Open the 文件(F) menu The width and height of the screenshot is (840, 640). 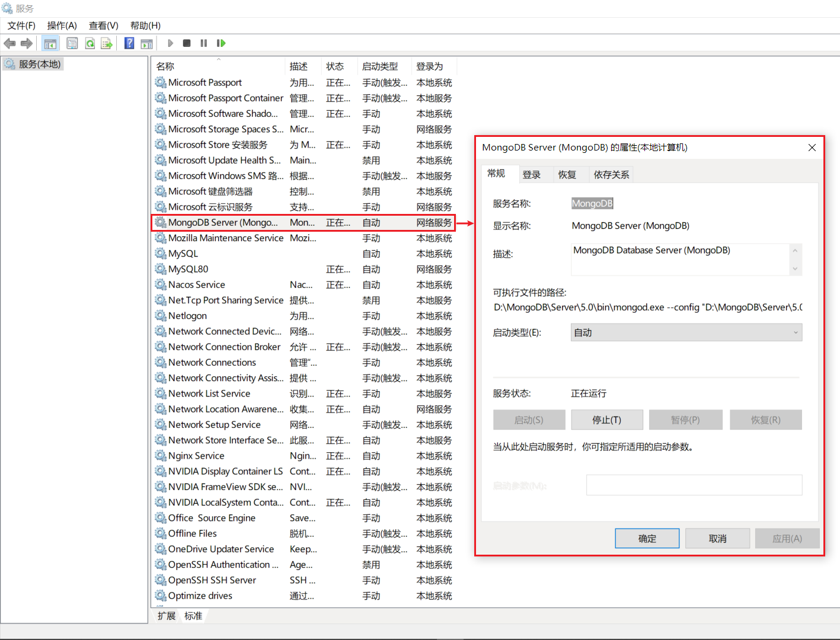pyautogui.click(x=21, y=25)
